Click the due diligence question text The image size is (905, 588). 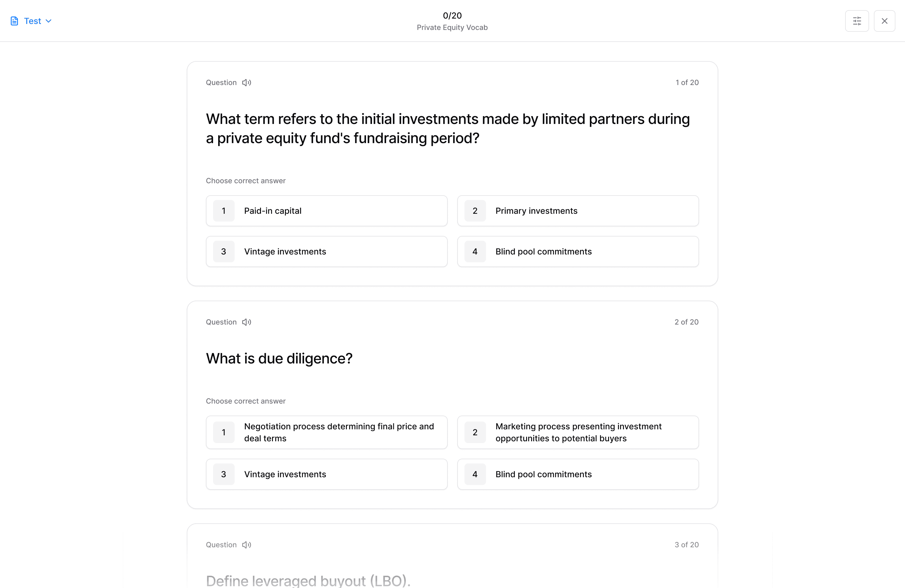pyautogui.click(x=279, y=358)
